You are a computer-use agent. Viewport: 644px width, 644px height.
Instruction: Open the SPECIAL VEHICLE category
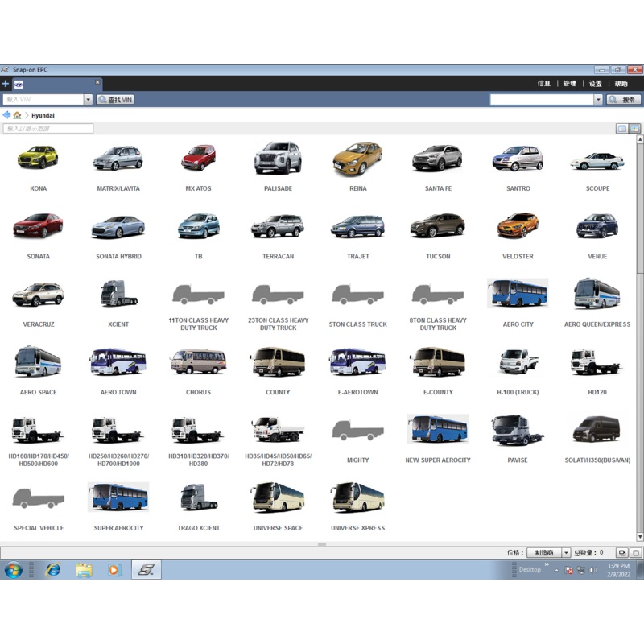pyautogui.click(x=38, y=497)
